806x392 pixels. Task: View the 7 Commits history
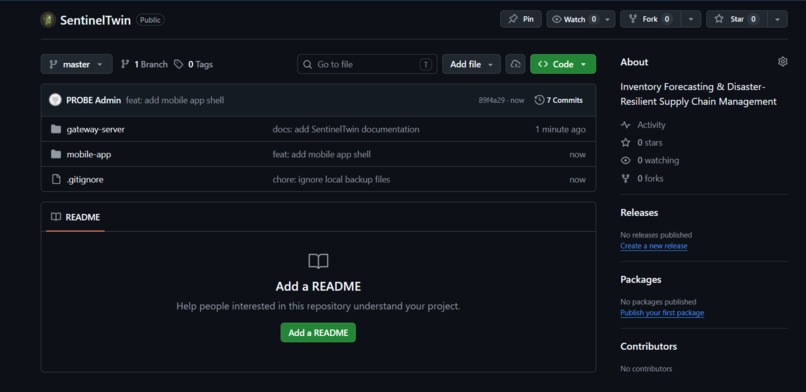(559, 100)
